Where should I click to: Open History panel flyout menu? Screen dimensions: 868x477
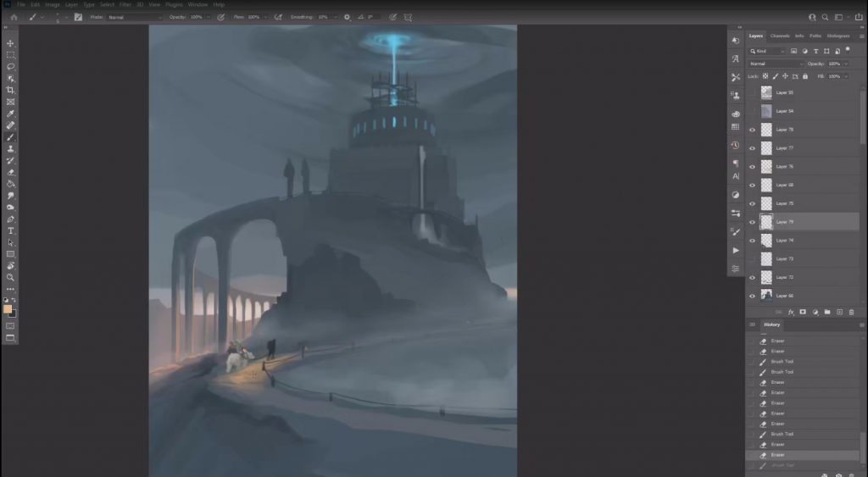(x=861, y=324)
